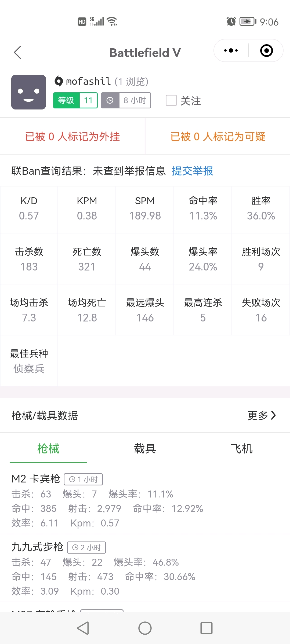Expand 更多 weapon and vehicle data

click(x=262, y=415)
